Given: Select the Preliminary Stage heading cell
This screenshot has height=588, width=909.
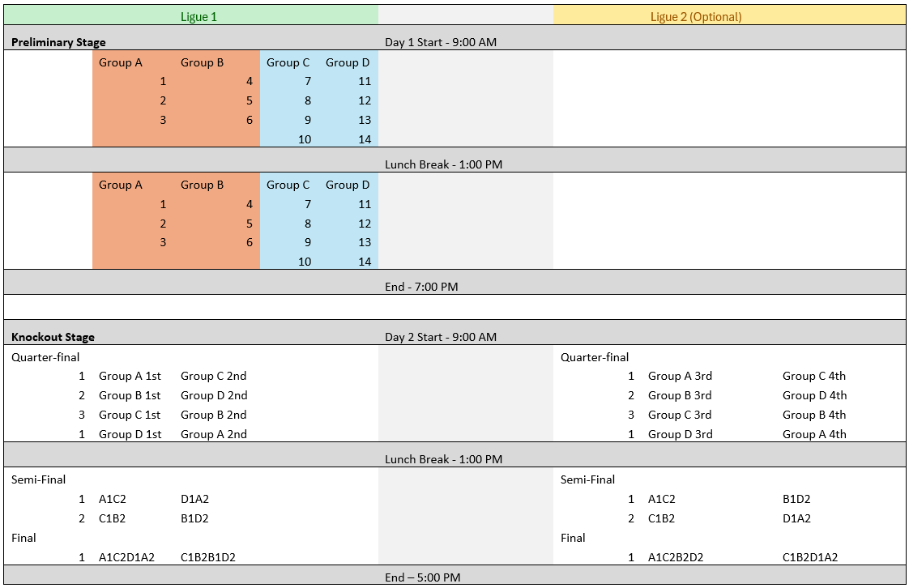Looking at the screenshot, I should coord(58,42).
